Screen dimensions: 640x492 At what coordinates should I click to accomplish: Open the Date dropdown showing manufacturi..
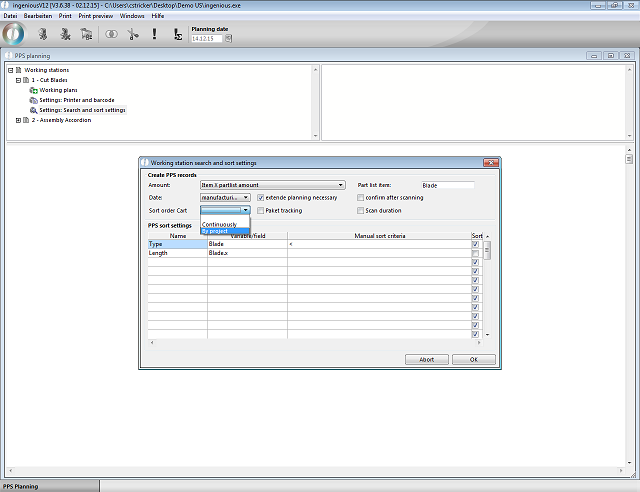coord(225,198)
